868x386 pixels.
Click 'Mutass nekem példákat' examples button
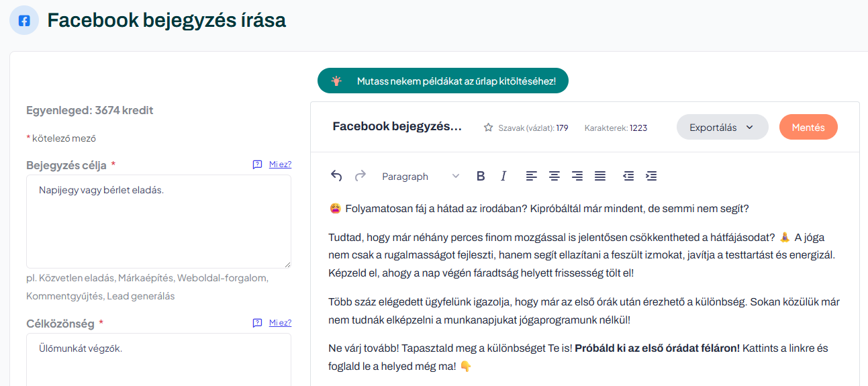coord(443,81)
